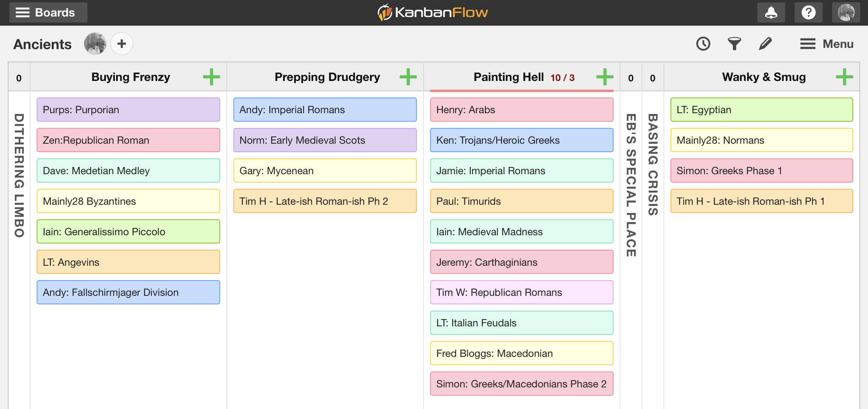
Task: Click the board member avatar beside Ancients
Action: (x=95, y=44)
